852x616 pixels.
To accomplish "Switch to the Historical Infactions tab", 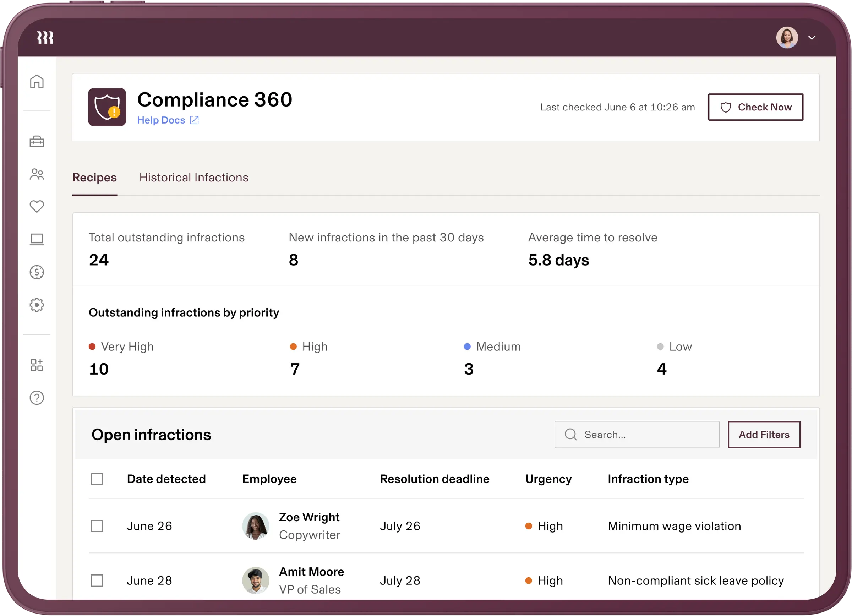I will pyautogui.click(x=193, y=177).
